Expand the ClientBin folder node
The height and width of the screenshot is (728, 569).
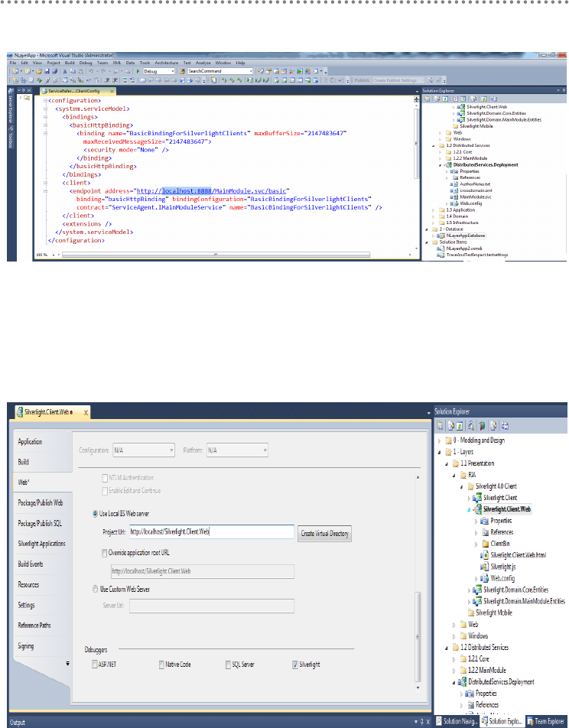click(476, 544)
